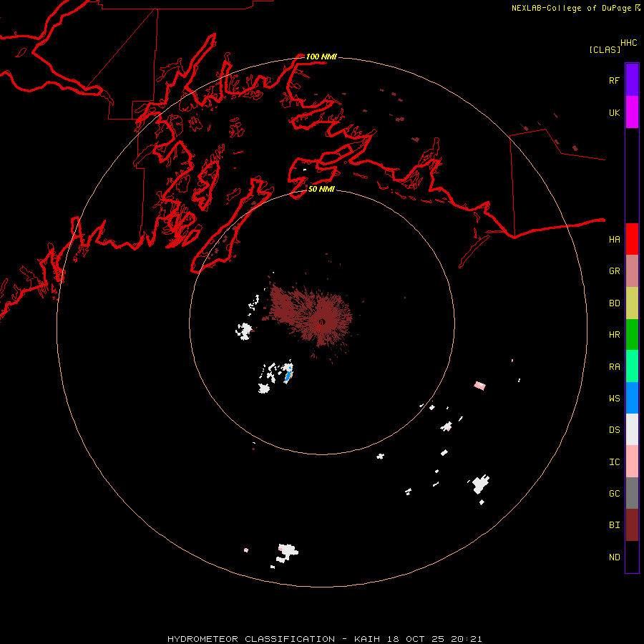Image resolution: width=644 pixels, height=644 pixels.
Task: Click the radar site center marker
Action: click(322, 322)
